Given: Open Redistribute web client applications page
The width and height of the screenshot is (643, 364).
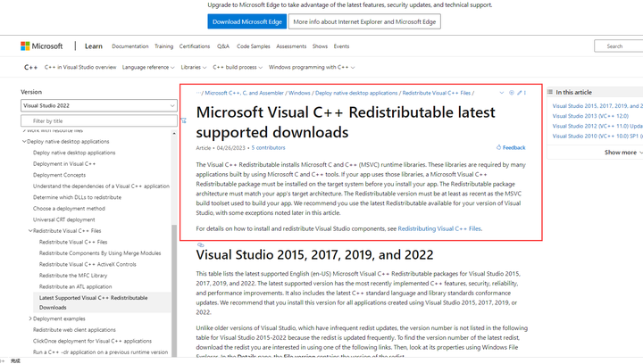Looking at the screenshot, I should point(74,329).
